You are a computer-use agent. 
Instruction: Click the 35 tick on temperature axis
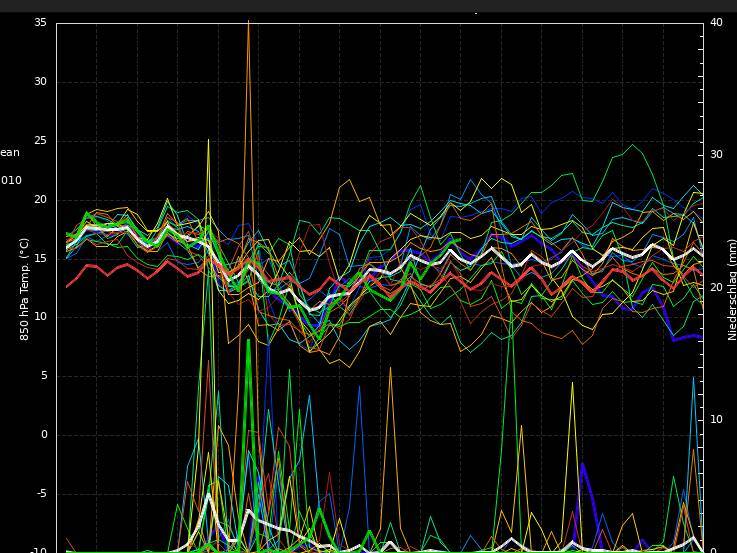[x=40, y=22]
